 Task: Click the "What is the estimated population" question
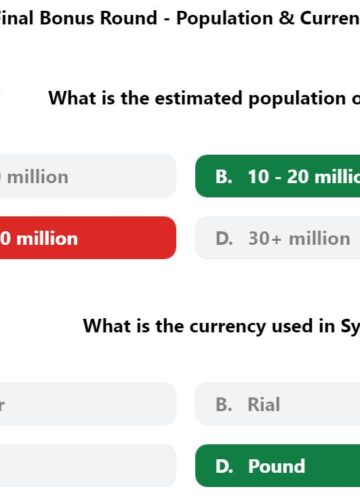coord(204,98)
